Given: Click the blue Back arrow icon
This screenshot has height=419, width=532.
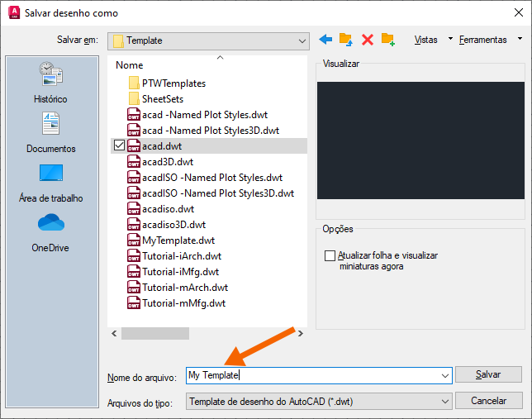Looking at the screenshot, I should (325, 40).
